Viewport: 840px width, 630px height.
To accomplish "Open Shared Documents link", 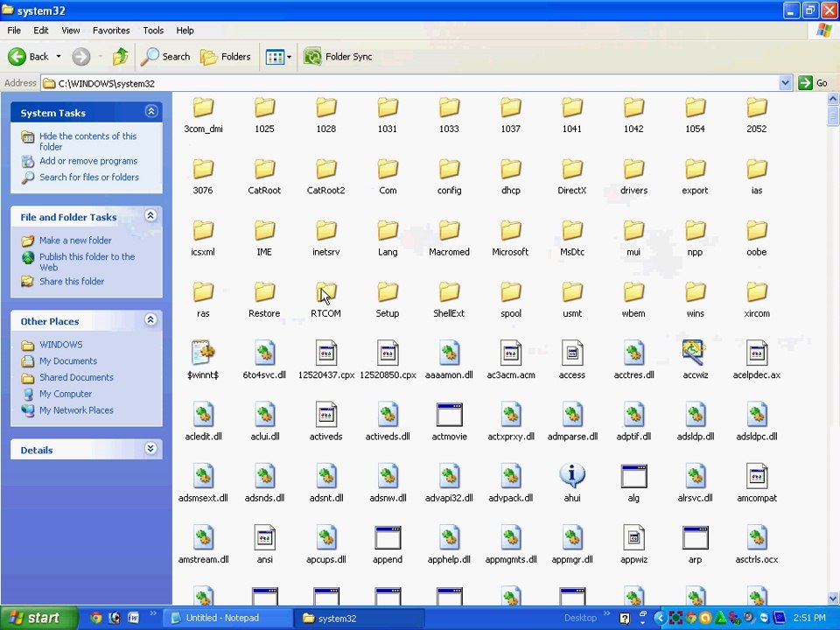I will [76, 377].
